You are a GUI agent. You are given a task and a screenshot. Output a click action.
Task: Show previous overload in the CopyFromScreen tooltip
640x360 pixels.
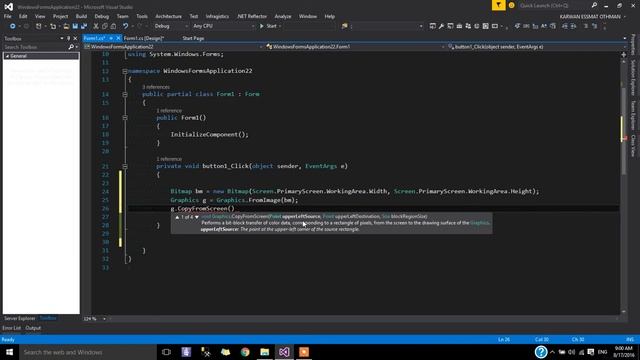[x=177, y=217]
